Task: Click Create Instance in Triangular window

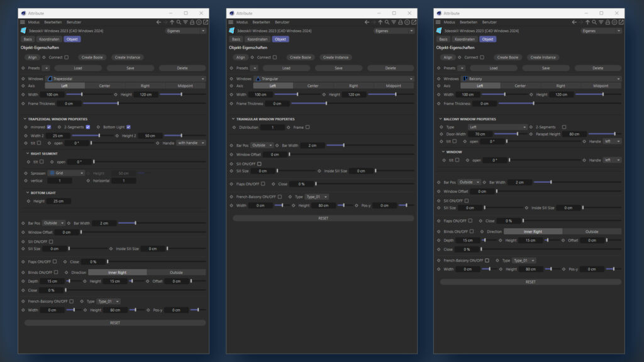Action: coord(336,57)
